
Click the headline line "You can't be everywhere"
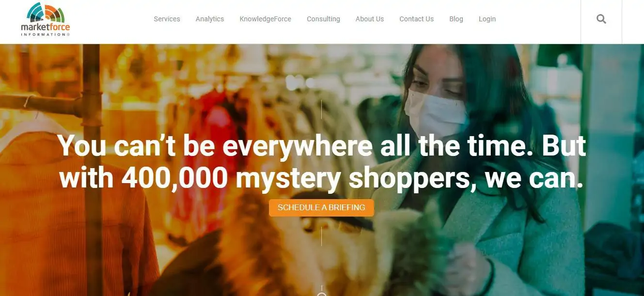(215, 146)
